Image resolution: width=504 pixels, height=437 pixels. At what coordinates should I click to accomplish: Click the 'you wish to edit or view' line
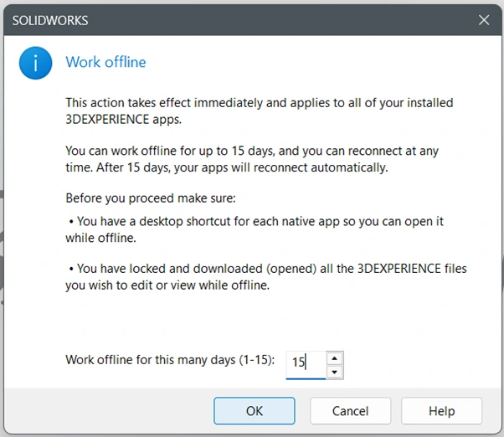pos(167,285)
